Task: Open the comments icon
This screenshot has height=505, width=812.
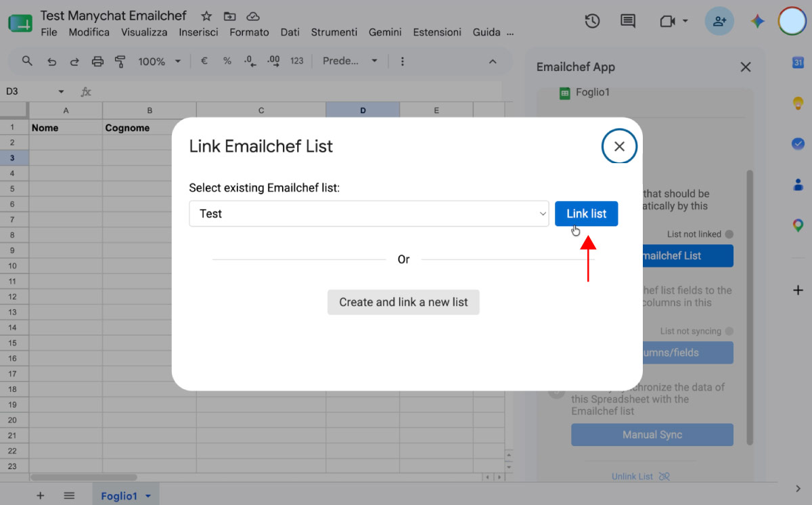Action: pos(628,21)
